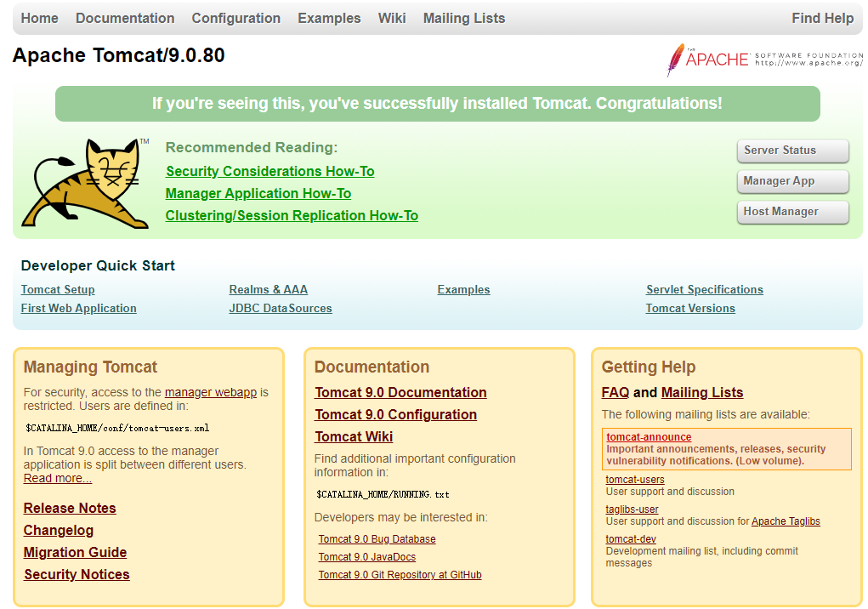868x609 pixels.
Task: Follow the manager webapp link
Action: tap(210, 392)
